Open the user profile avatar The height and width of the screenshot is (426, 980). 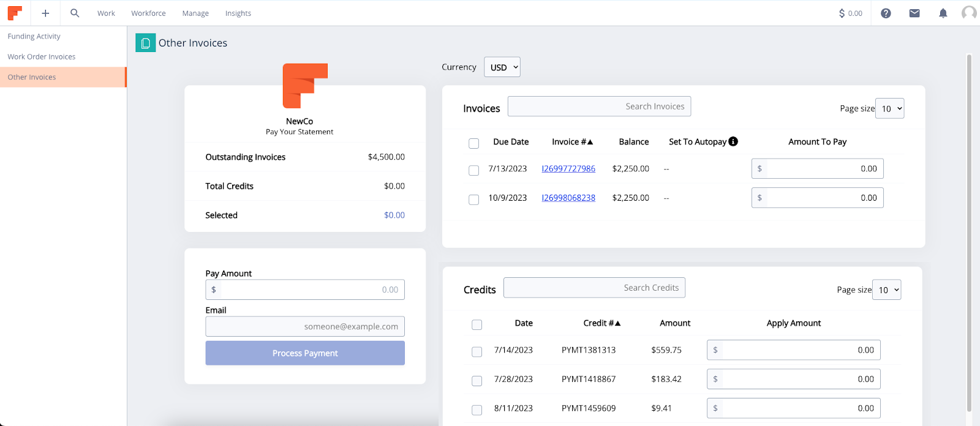[969, 13]
